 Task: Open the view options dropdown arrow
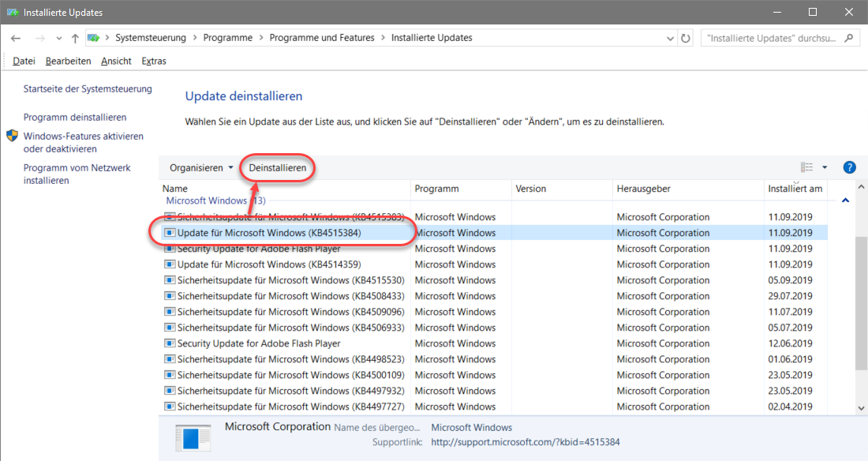pyautogui.click(x=825, y=167)
